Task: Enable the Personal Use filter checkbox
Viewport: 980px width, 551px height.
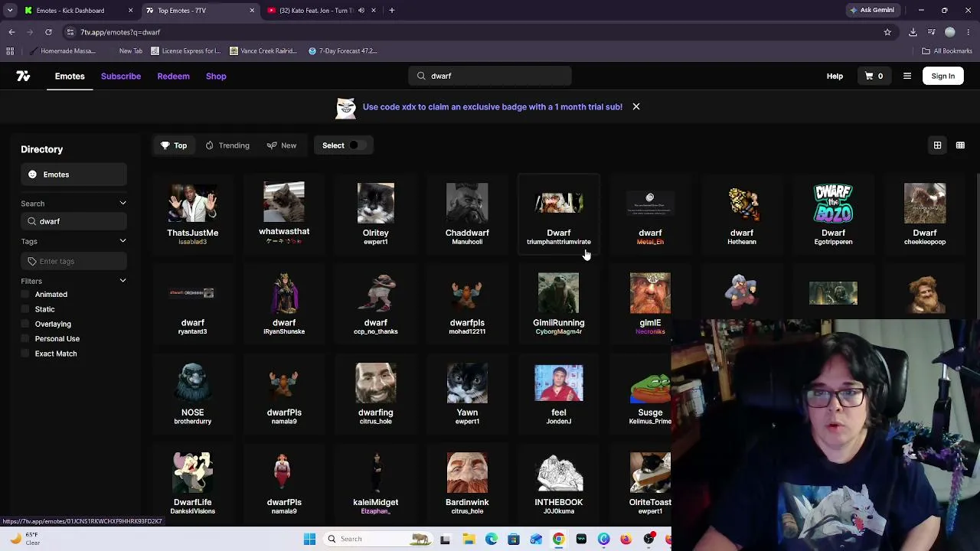Action: (25, 338)
